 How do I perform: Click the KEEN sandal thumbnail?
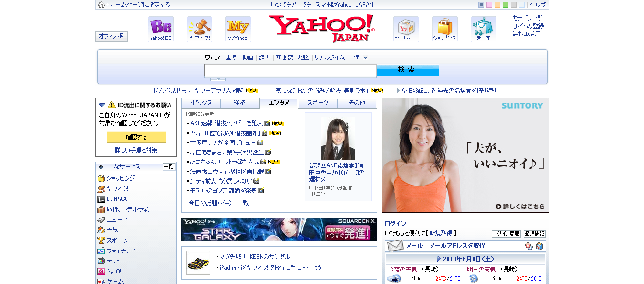pos(198,263)
